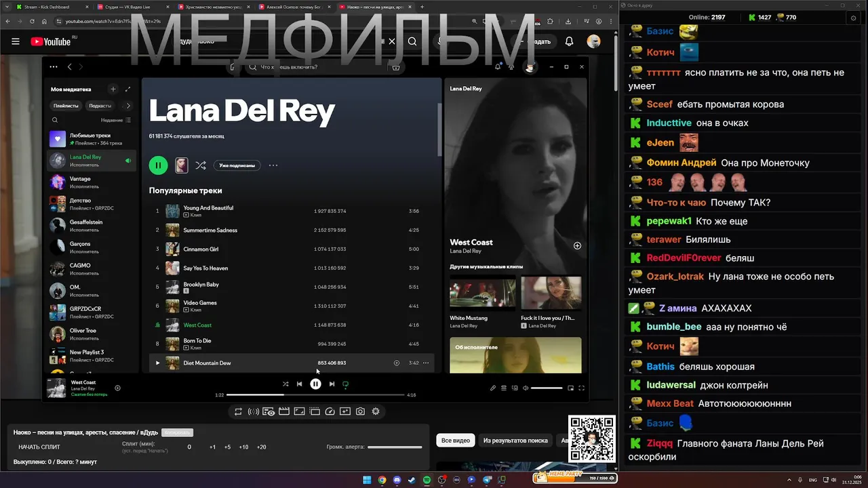Seek on the song progress bar
The width and height of the screenshot is (868, 488).
315,394
